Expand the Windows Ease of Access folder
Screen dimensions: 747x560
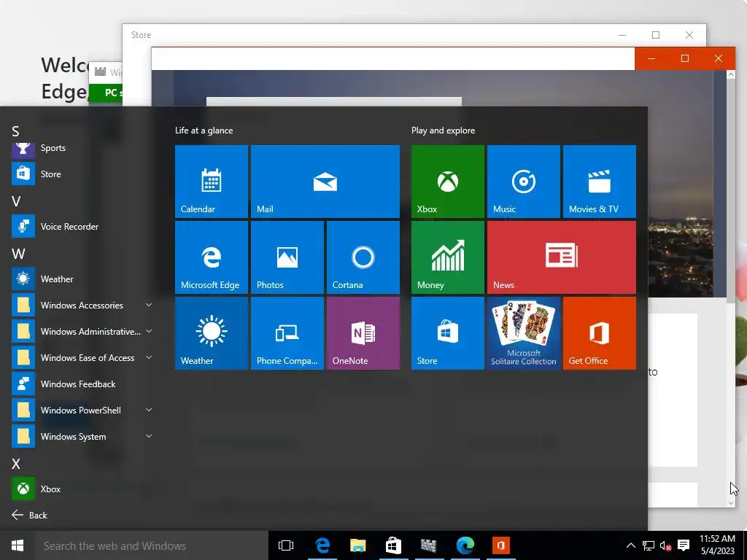[82, 357]
